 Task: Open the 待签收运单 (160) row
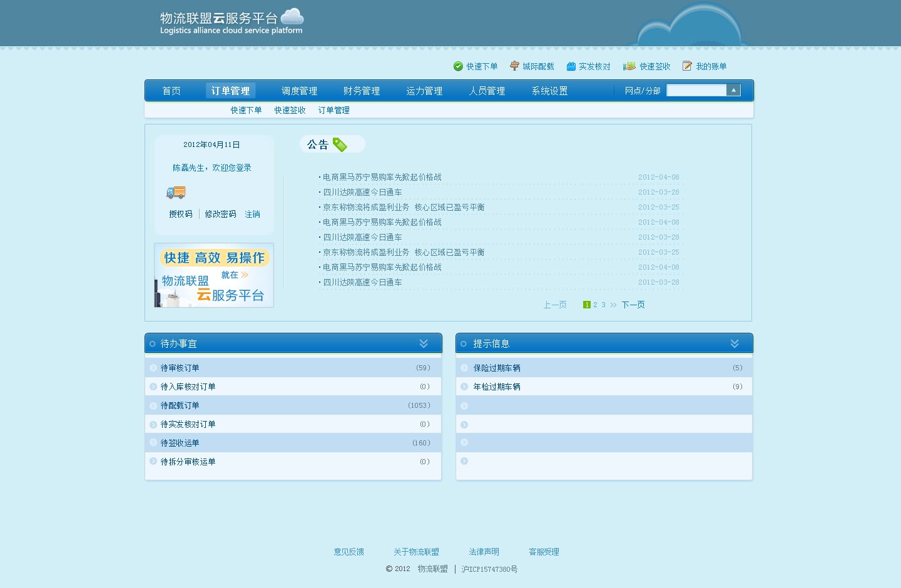click(x=293, y=442)
